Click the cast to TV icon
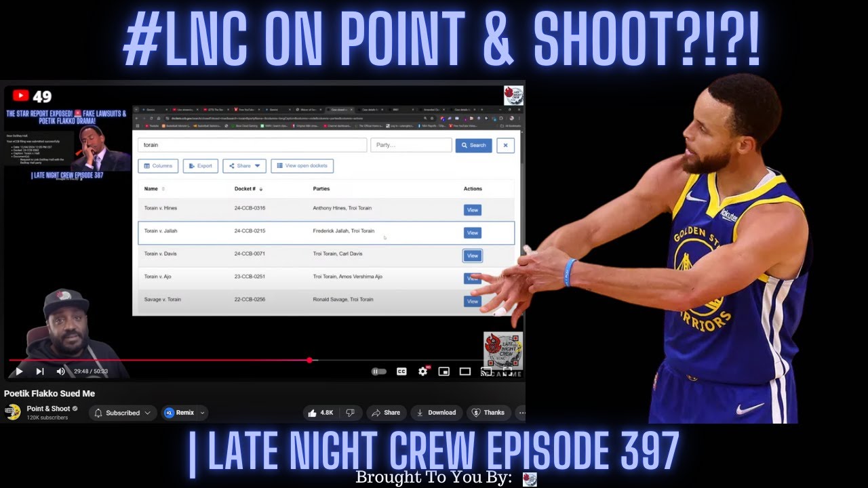 pos(486,371)
